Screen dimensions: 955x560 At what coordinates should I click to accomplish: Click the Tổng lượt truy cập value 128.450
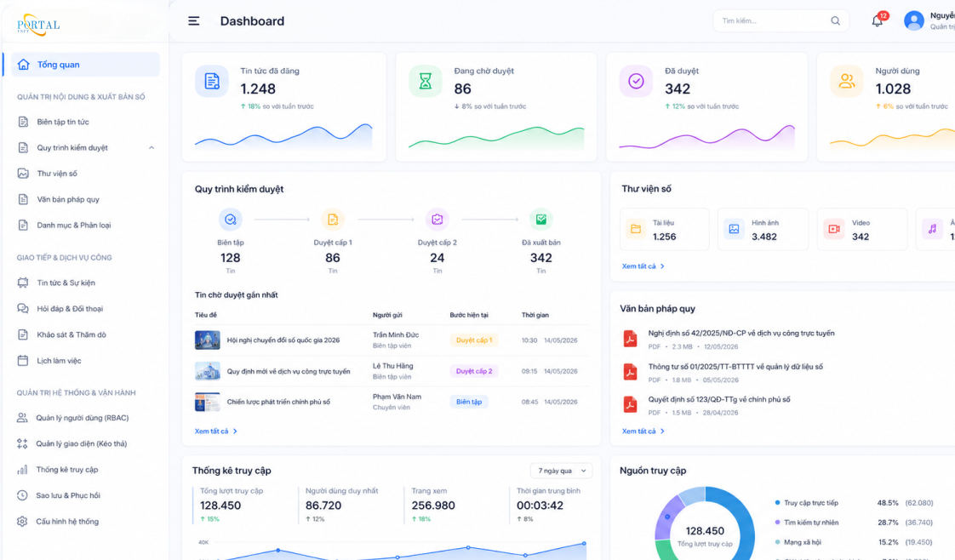point(220,506)
